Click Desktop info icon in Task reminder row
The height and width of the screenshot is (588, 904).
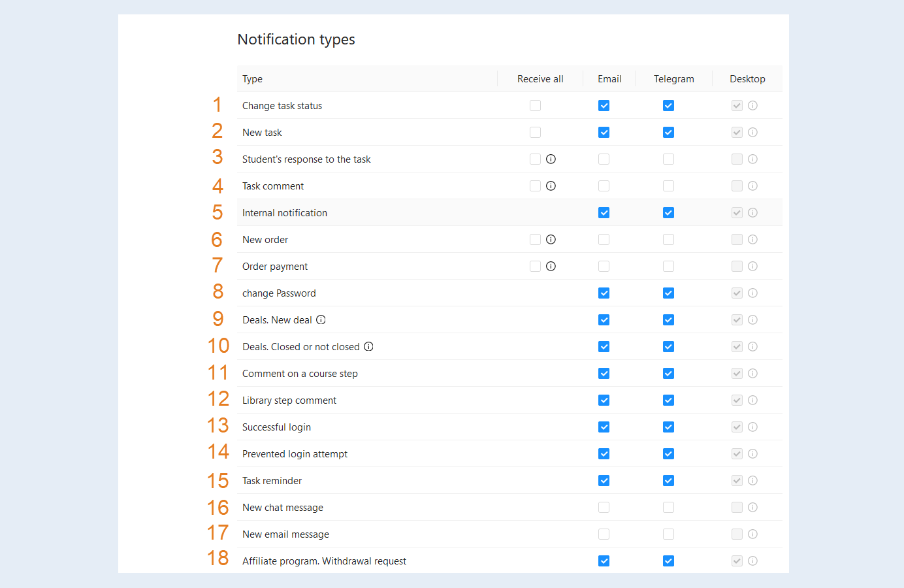click(752, 480)
